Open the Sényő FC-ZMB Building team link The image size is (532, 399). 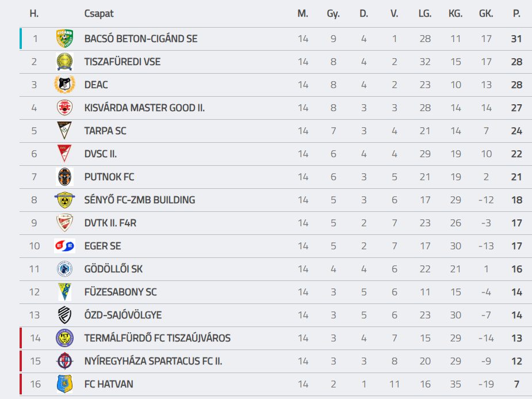(139, 200)
